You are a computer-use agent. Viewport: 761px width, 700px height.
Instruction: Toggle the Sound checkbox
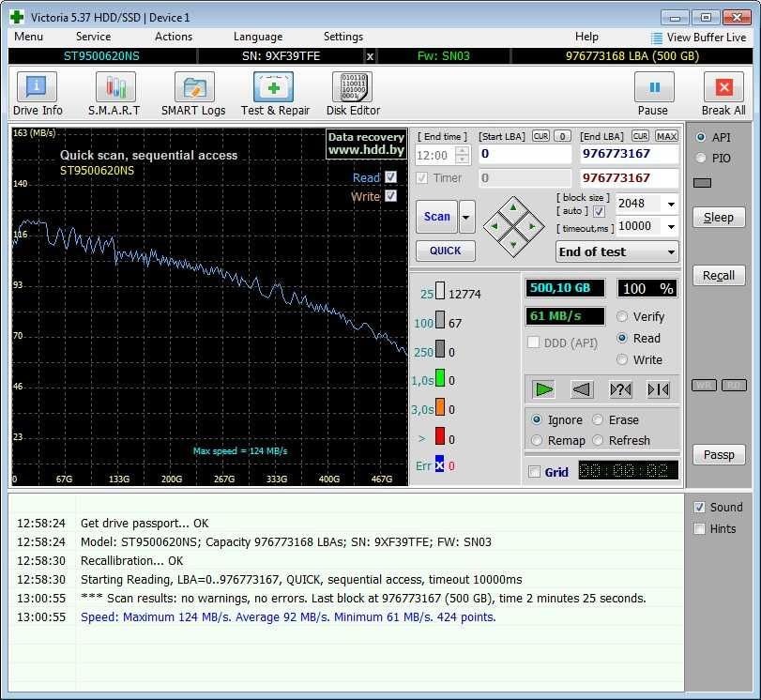click(x=699, y=508)
